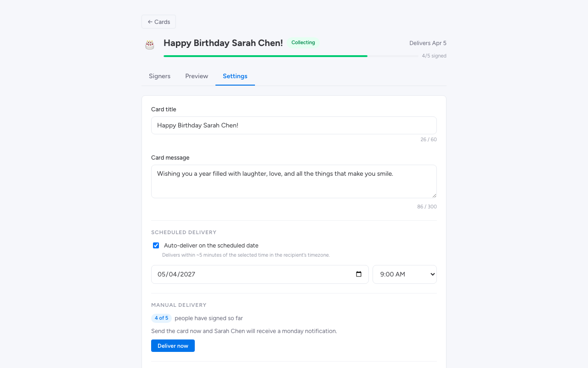Click 'people have signed so far' text
This screenshot has height=368, width=588.
tap(209, 318)
